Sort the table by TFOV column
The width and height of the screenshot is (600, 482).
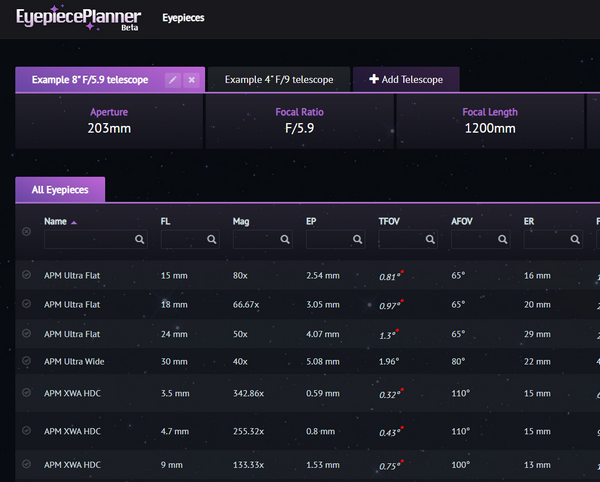click(x=389, y=221)
